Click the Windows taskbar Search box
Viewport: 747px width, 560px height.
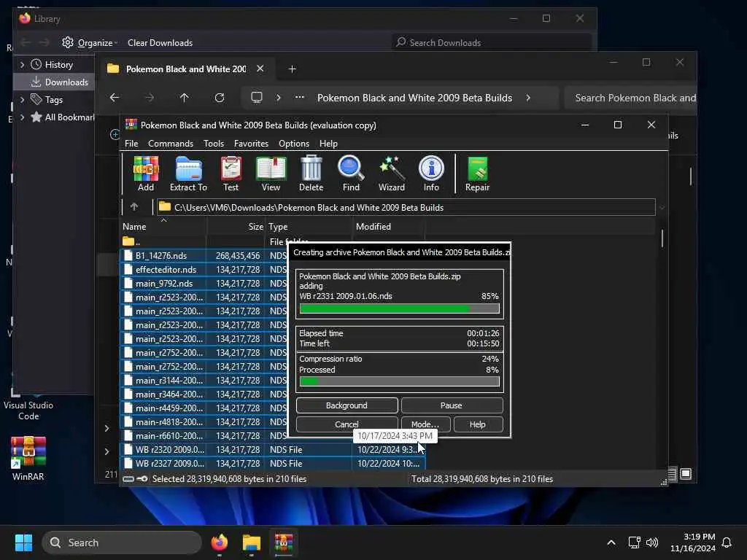(x=122, y=542)
